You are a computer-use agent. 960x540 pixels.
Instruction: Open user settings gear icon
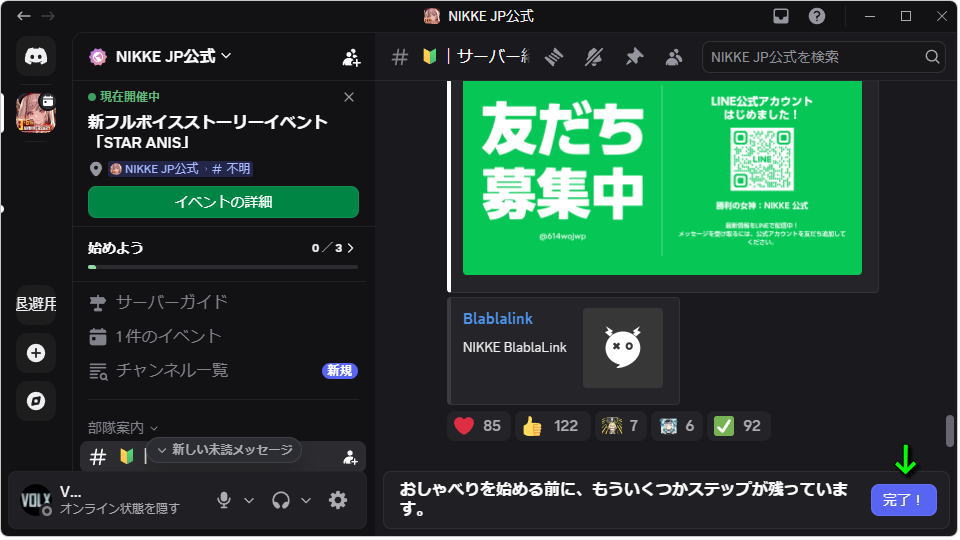click(x=338, y=500)
